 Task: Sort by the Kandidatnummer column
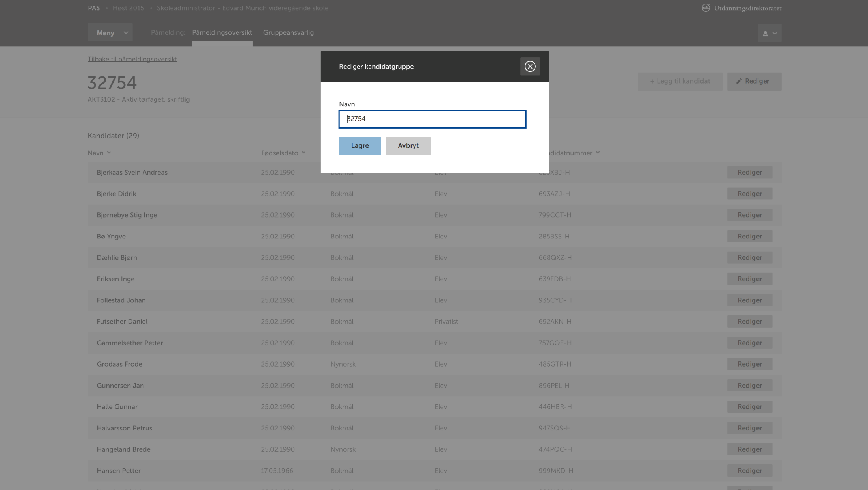[574, 153]
